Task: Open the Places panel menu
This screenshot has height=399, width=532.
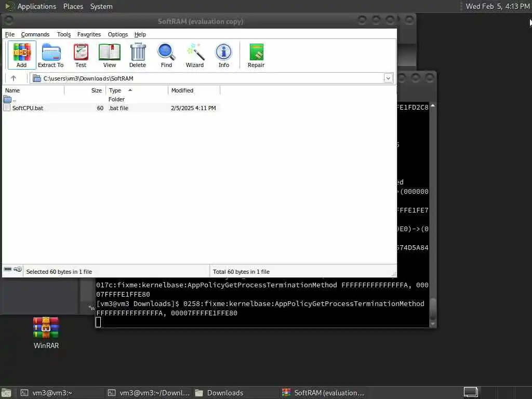Action: pyautogui.click(x=73, y=6)
